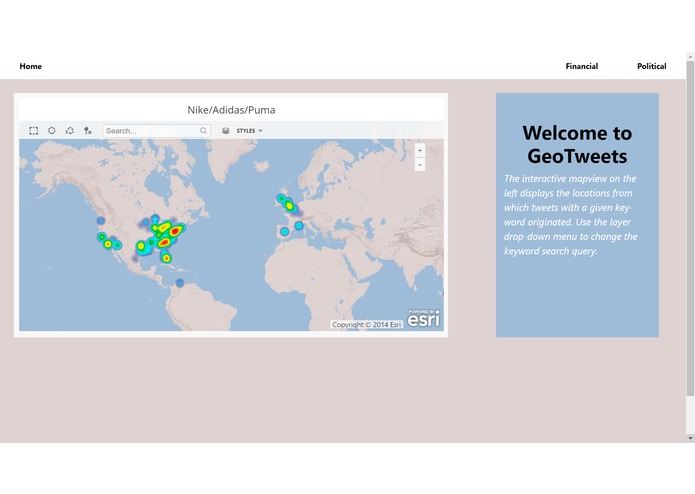Click the Nike/Adidas/Puma map title
695x494 pixels.
(x=231, y=110)
